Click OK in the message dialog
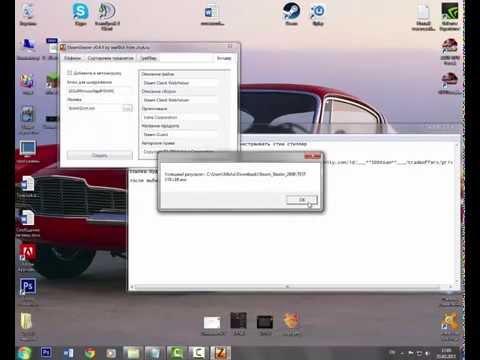 coord(302,200)
